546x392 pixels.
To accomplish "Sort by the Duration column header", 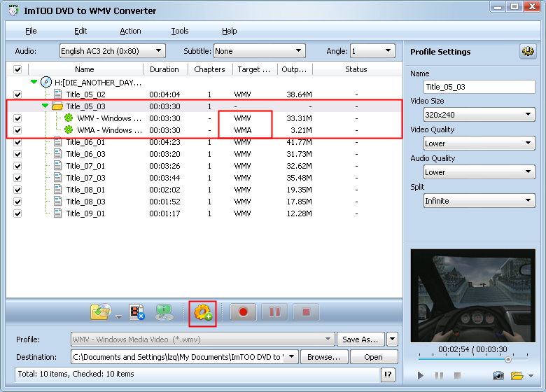I will coord(164,69).
